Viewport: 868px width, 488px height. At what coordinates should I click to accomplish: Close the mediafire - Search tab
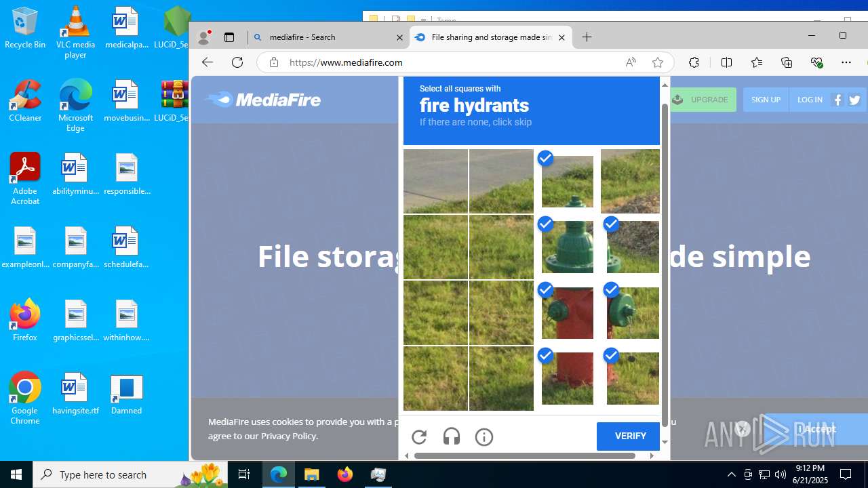pyautogui.click(x=400, y=38)
